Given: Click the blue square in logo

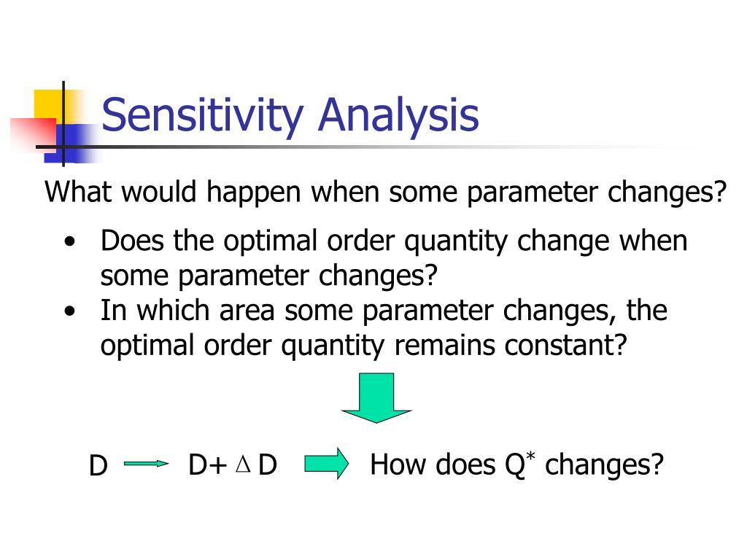Looking at the screenshot, I should (71, 144).
